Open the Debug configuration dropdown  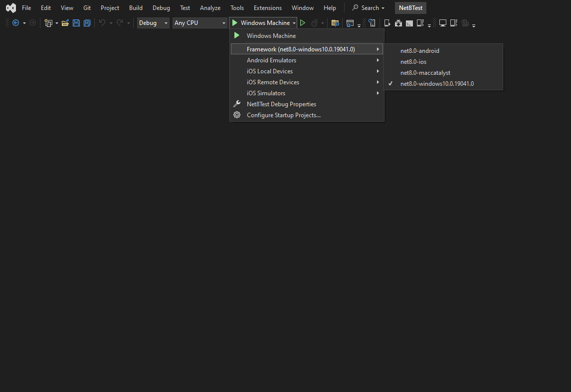[153, 23]
